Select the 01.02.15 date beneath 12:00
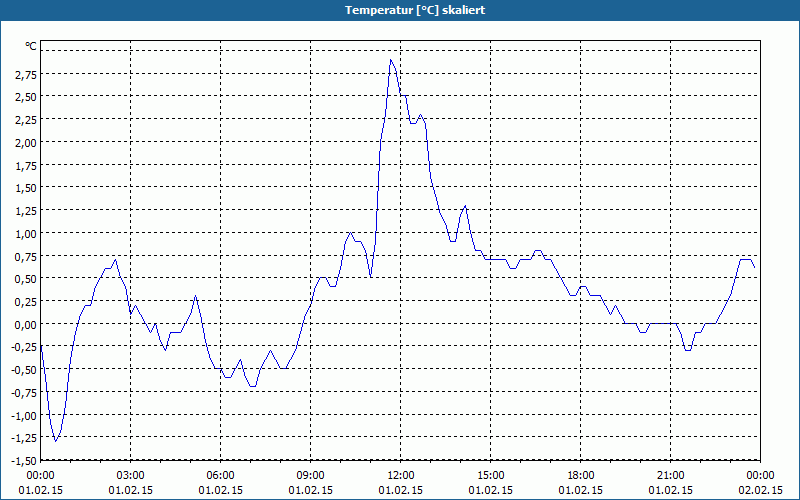The width and height of the screenshot is (800, 500). [401, 490]
